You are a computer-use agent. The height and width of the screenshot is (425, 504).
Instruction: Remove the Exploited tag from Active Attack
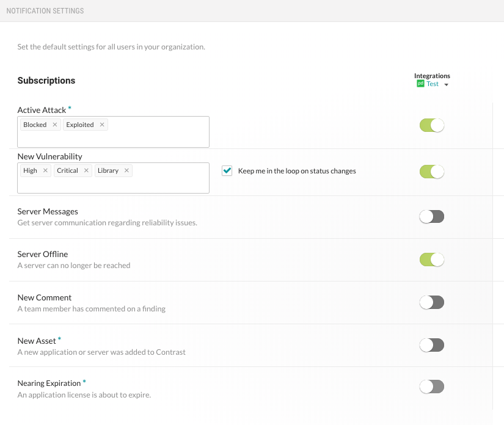101,125
